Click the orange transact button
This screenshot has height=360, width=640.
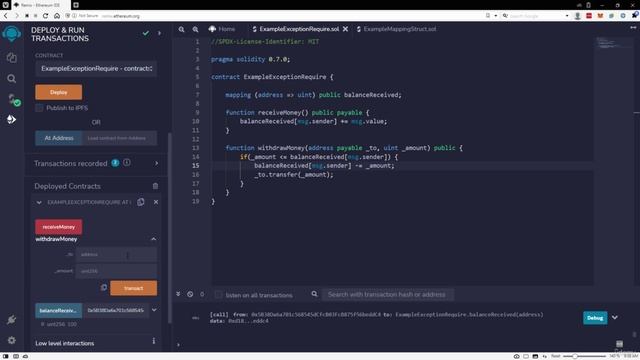(x=133, y=288)
